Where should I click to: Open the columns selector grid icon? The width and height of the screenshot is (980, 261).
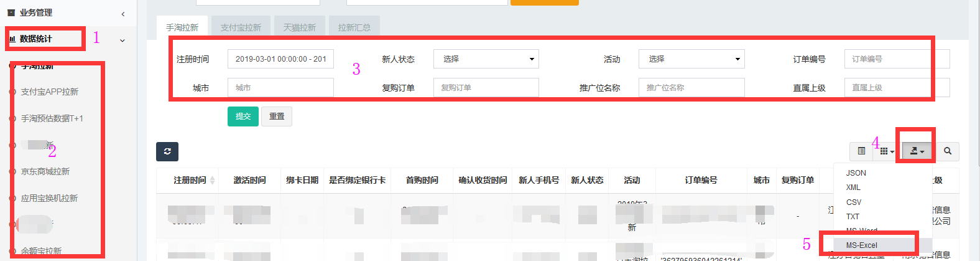pyautogui.click(x=887, y=151)
